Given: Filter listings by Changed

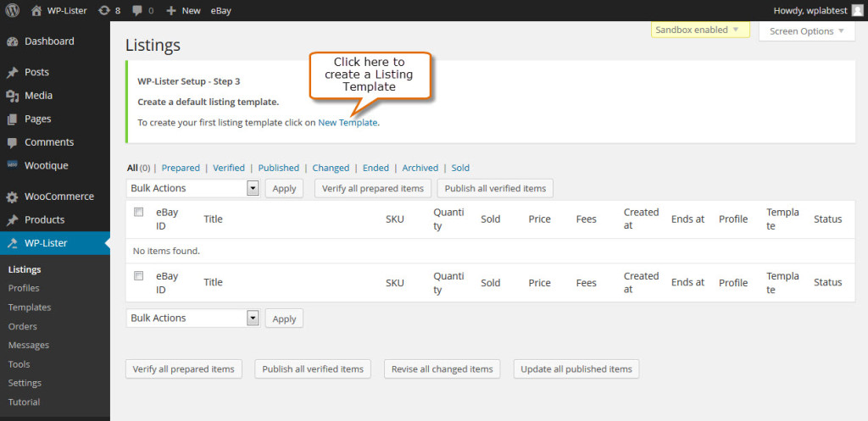Looking at the screenshot, I should [x=331, y=168].
